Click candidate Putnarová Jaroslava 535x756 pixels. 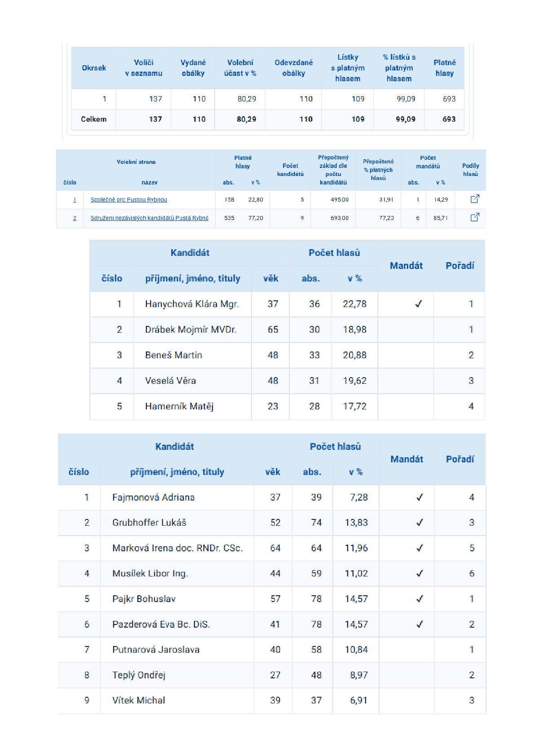click(x=156, y=650)
